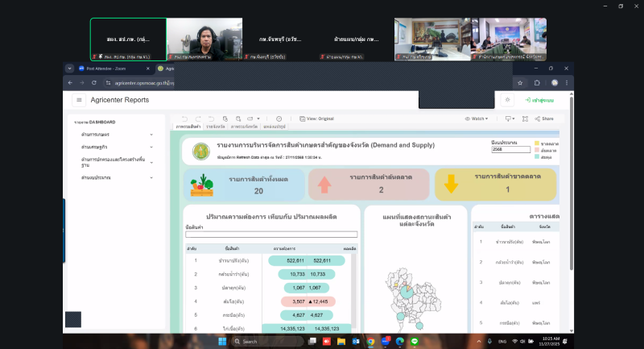644x349 pixels.
Task: Click the Tableau undo arrow icon
Action: coord(184,118)
